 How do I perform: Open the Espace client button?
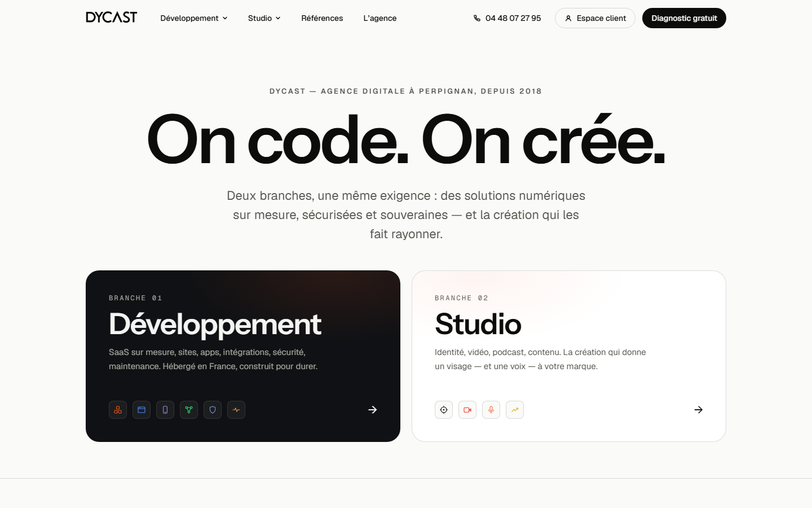click(595, 18)
